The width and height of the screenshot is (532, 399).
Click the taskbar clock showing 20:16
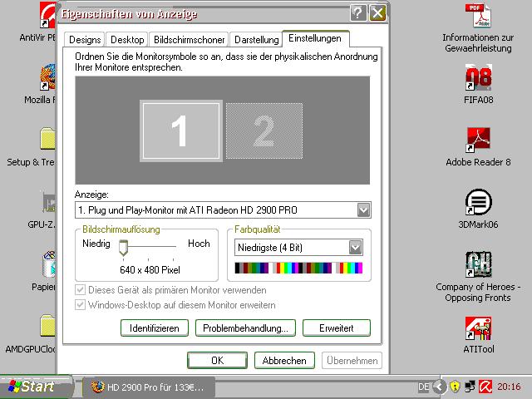(x=509, y=387)
